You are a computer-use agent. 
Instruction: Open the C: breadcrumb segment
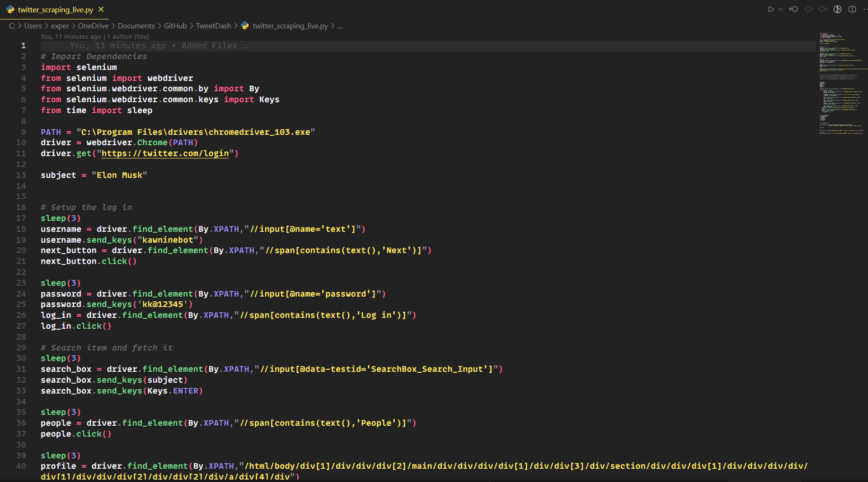(12, 26)
